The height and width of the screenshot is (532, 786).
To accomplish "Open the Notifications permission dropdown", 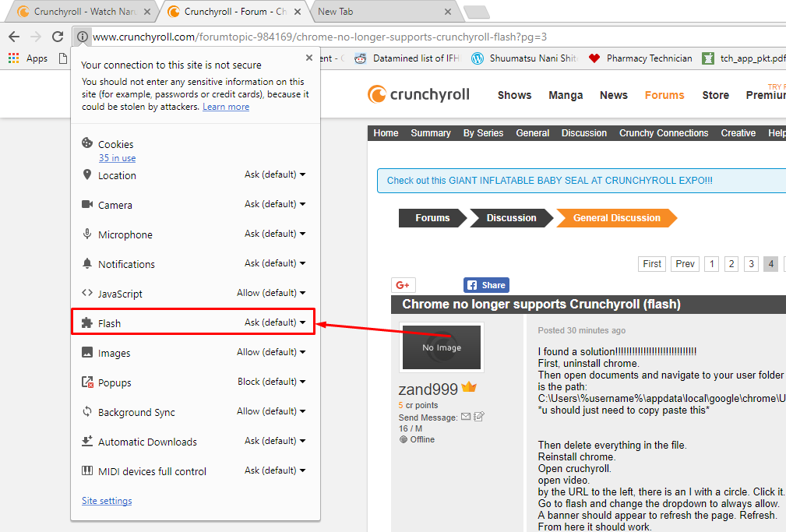I will 275,263.
